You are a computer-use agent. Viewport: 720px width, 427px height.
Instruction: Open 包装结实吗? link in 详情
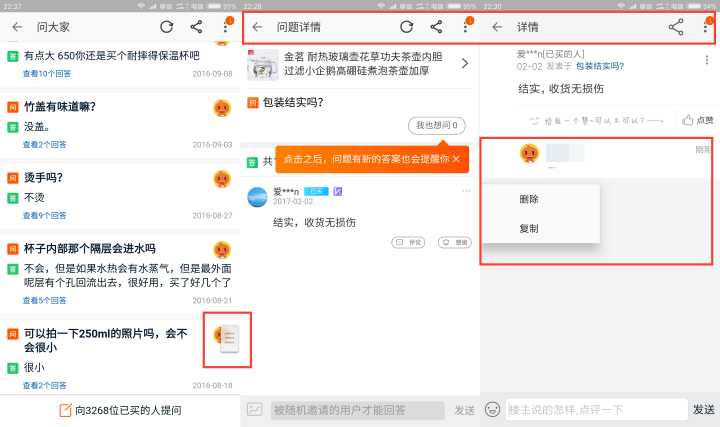(600, 66)
